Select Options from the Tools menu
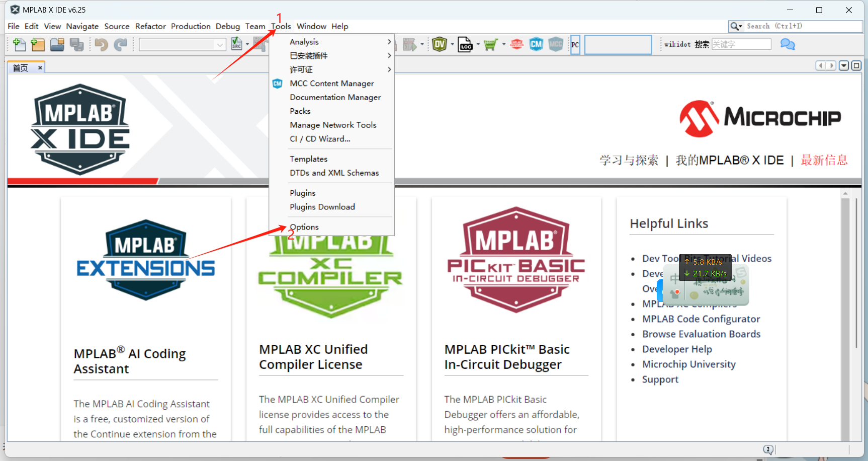This screenshot has height=461, width=868. click(x=332, y=227)
